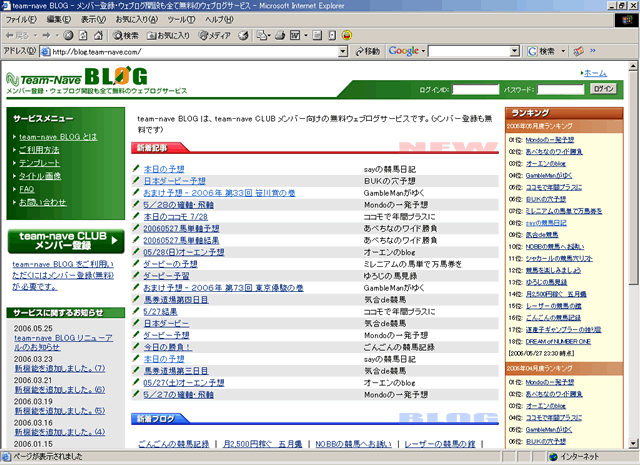Expand the address bar URL dropdown
640x465 pixels.
[x=343, y=51]
